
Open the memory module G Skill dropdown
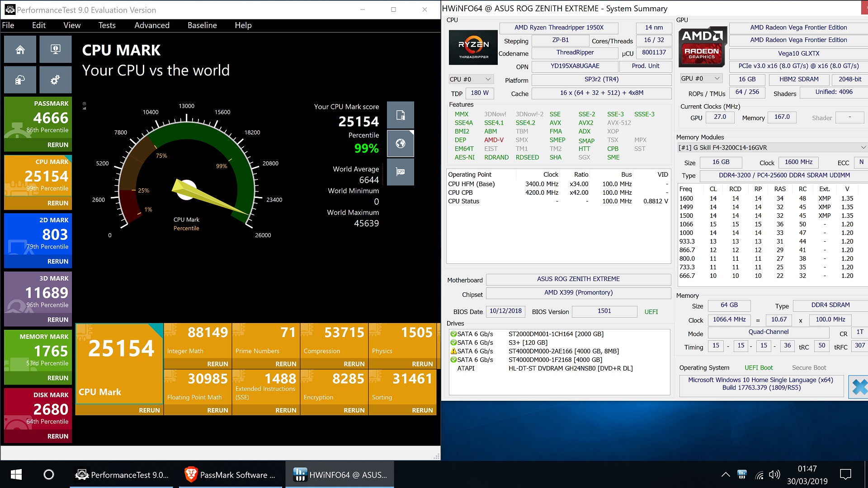coord(772,148)
